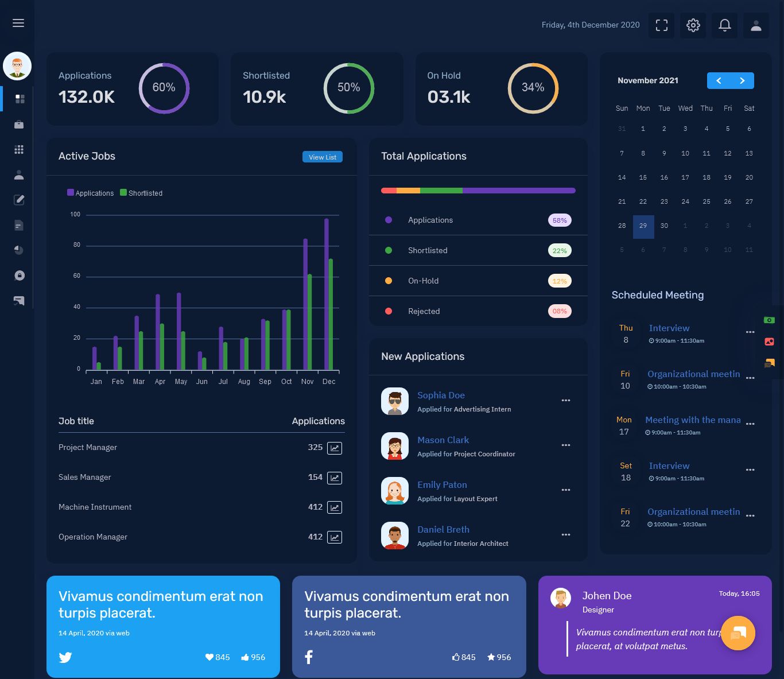Expand options for Thu 8 Interview meeting
This screenshot has width=784, height=679.
point(750,332)
